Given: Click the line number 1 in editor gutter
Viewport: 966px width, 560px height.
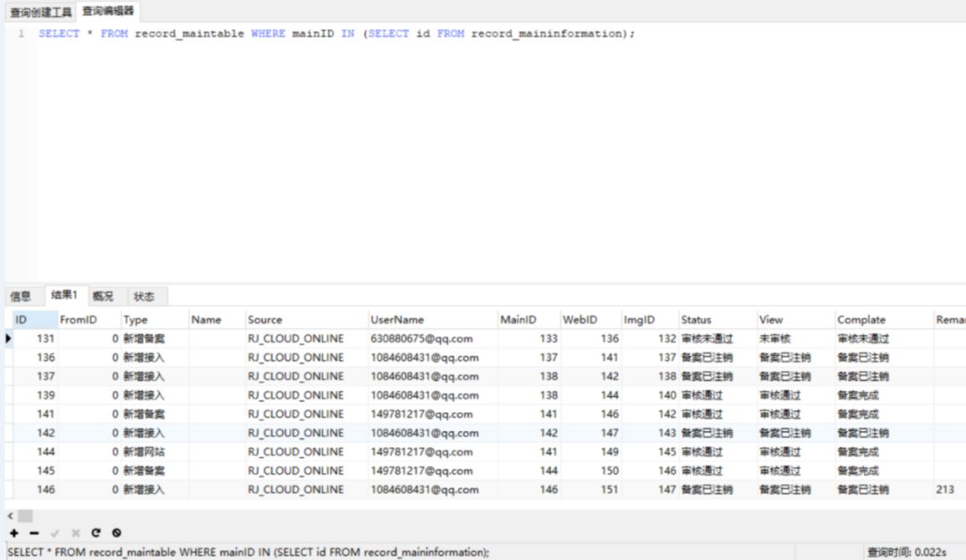Looking at the screenshot, I should click(21, 33).
